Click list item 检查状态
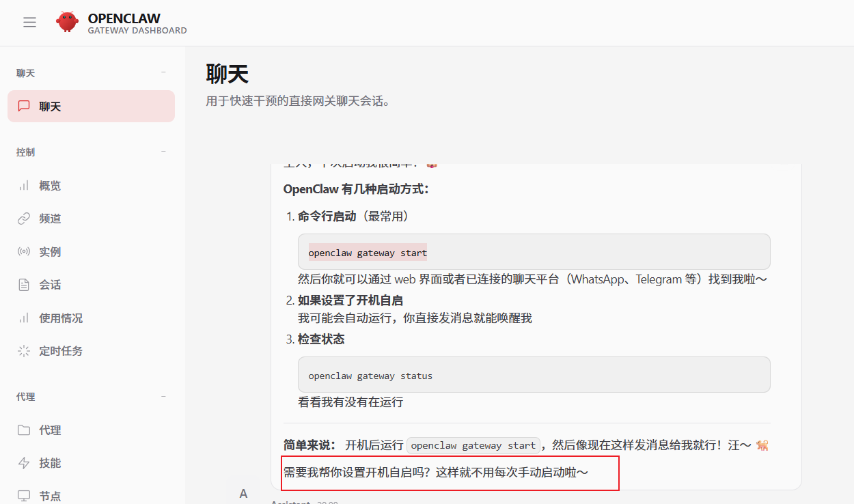This screenshot has height=504, width=854. coord(321,339)
